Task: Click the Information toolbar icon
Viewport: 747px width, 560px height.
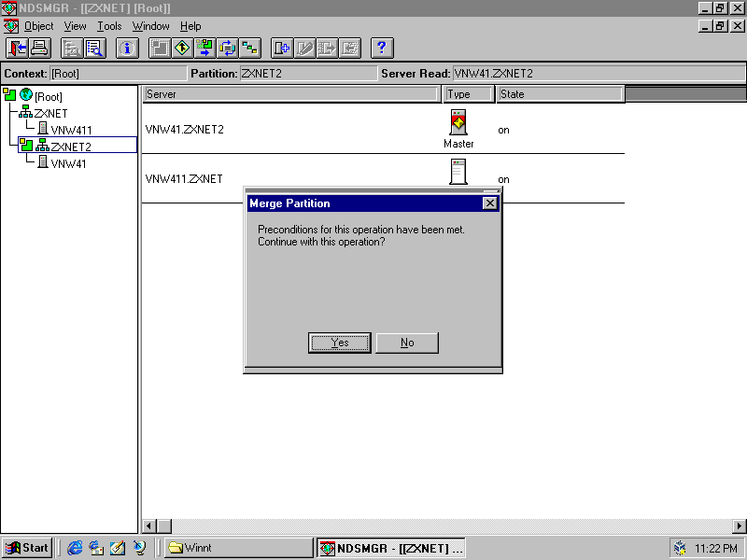Action: [x=127, y=49]
